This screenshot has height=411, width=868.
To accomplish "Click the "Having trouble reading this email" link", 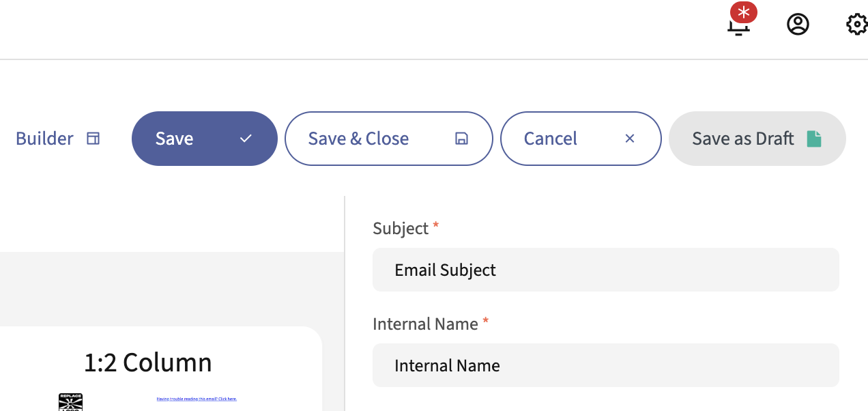I will pos(197,399).
